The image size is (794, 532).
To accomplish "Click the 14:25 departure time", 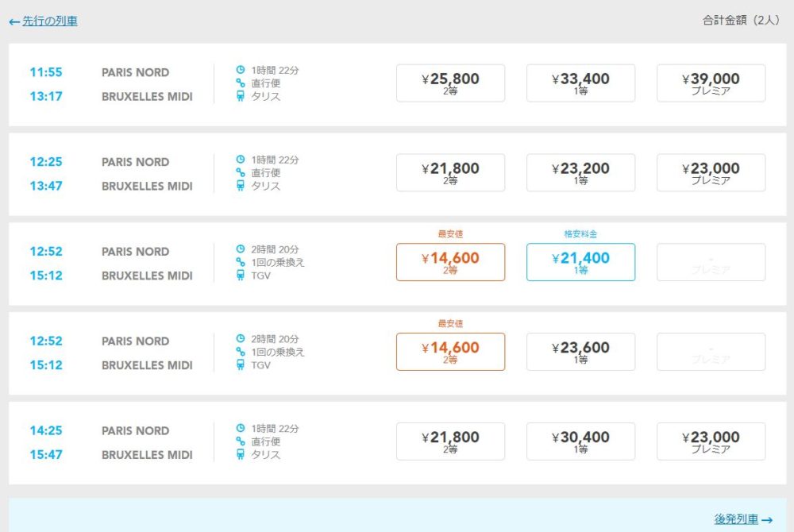I will pyautogui.click(x=46, y=430).
